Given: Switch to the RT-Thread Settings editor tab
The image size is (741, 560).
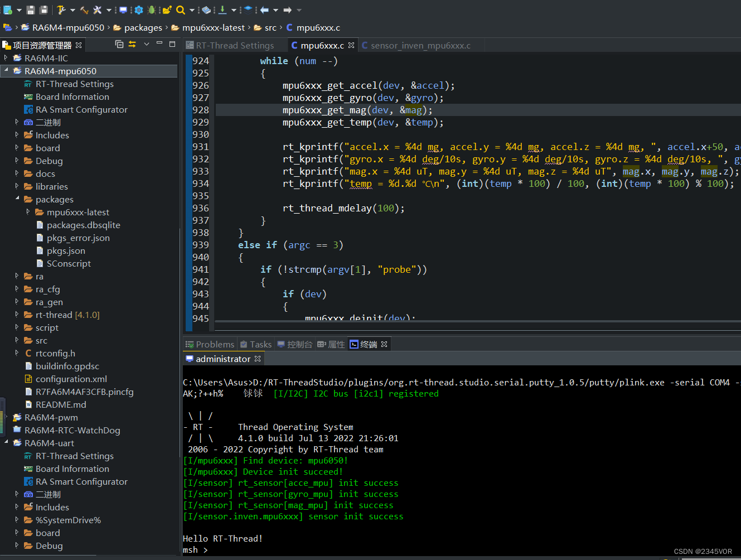Looking at the screenshot, I should (x=235, y=45).
